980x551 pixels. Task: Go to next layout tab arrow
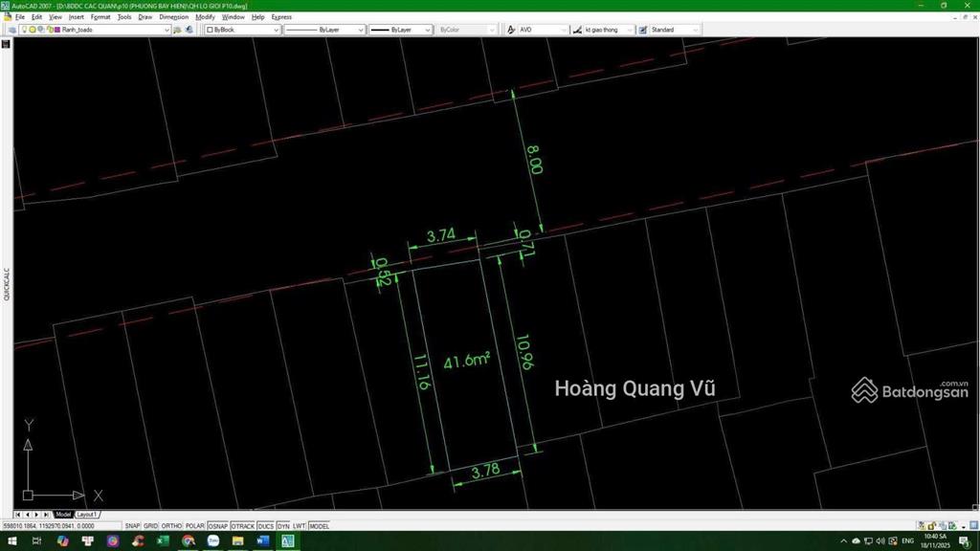point(36,514)
